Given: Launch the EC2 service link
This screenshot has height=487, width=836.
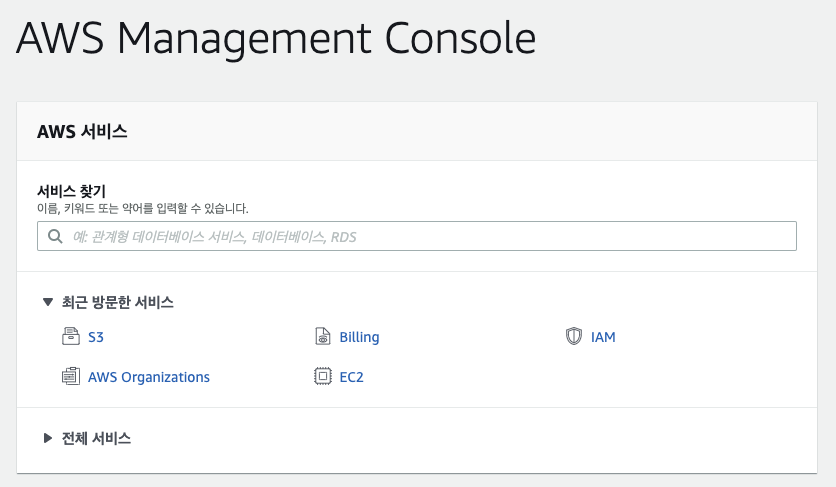Looking at the screenshot, I should (351, 377).
